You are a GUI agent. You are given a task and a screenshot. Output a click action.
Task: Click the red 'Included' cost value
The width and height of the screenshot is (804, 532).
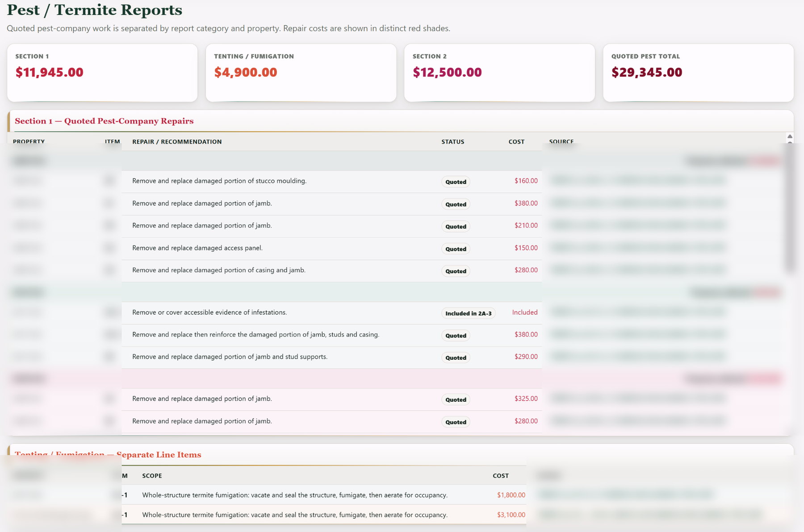(525, 312)
